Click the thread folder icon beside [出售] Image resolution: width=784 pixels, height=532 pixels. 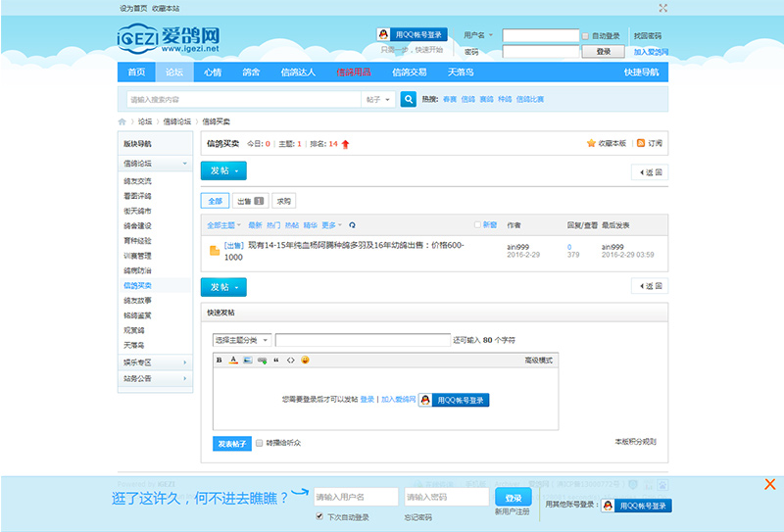[x=215, y=251]
